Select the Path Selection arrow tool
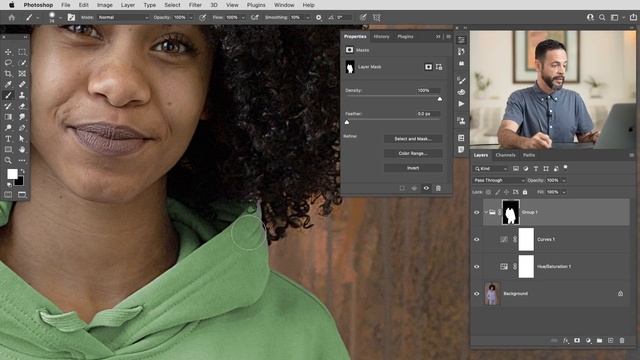Image resolution: width=640 pixels, height=360 pixels. pos(22,139)
